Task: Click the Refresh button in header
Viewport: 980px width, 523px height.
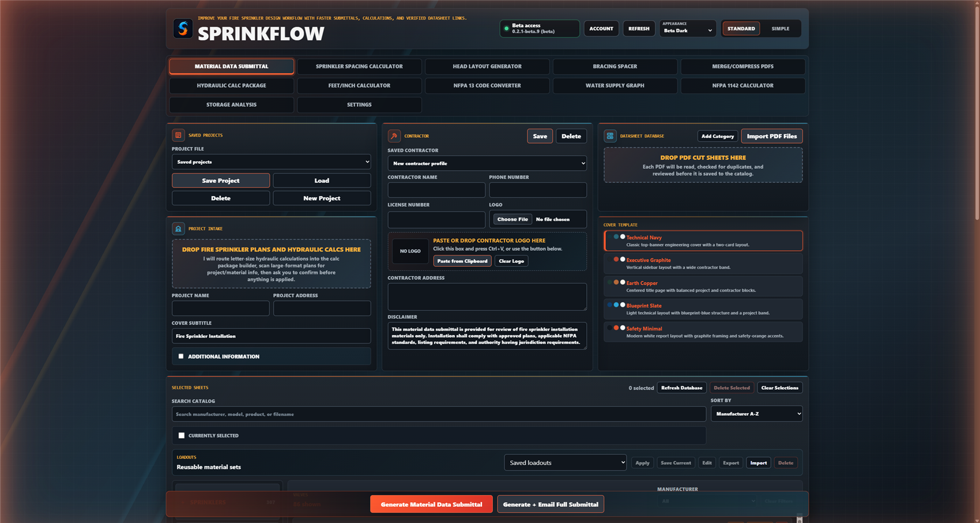Action: pos(639,28)
